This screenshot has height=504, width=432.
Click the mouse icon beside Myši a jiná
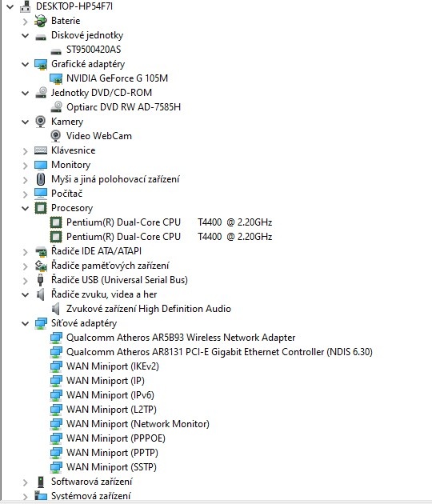[x=41, y=179]
